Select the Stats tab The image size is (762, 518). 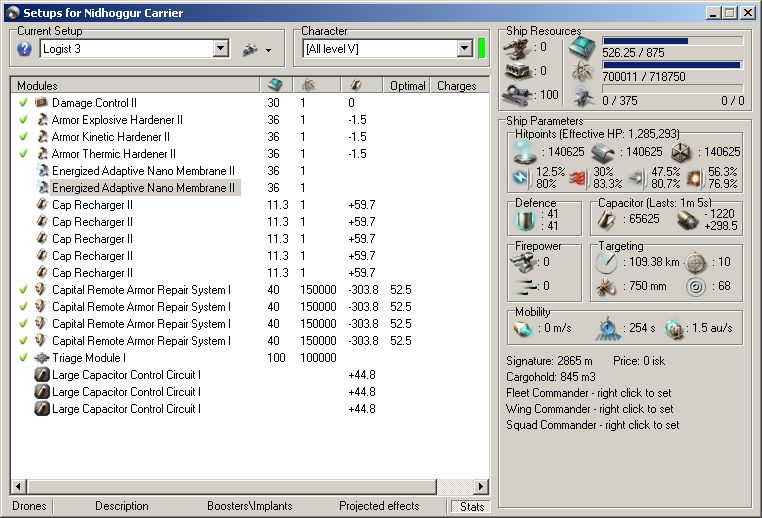coord(472,507)
